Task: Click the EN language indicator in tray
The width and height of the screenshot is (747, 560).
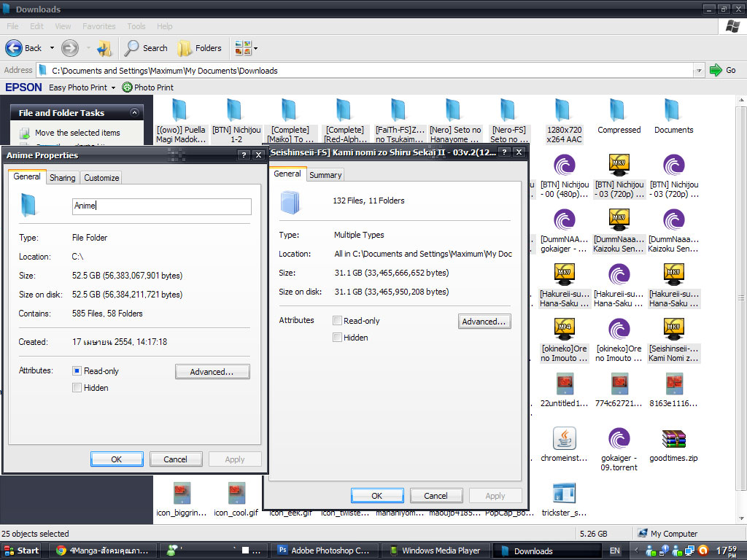Action: (x=615, y=551)
